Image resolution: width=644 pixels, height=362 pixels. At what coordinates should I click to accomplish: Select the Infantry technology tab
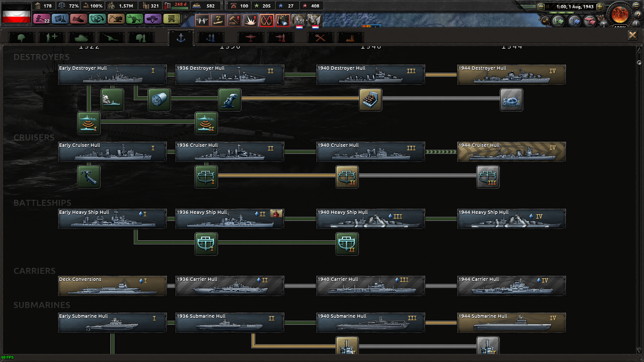pos(21,38)
